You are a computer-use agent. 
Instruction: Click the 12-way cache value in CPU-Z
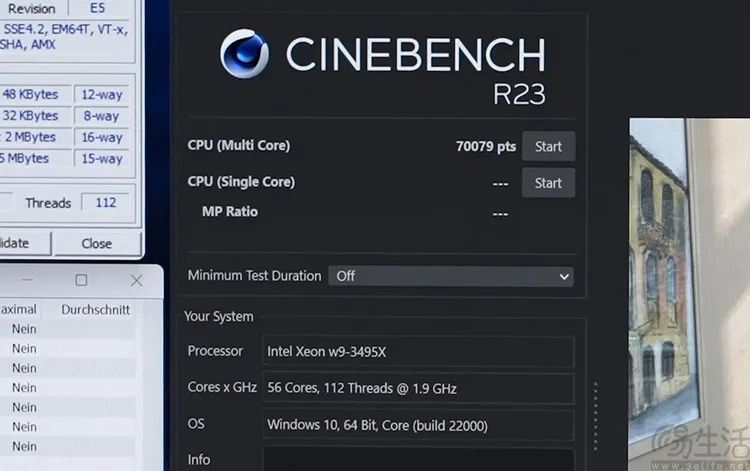coord(102,95)
